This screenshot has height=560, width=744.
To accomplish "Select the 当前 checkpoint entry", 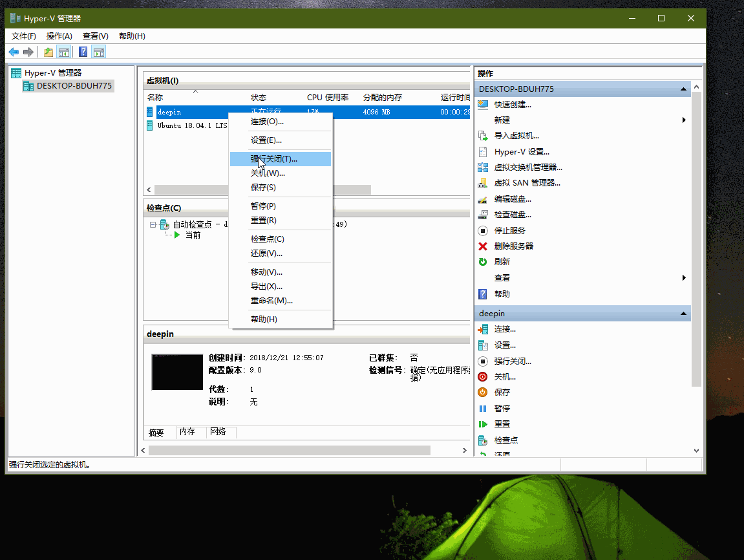I will point(193,235).
